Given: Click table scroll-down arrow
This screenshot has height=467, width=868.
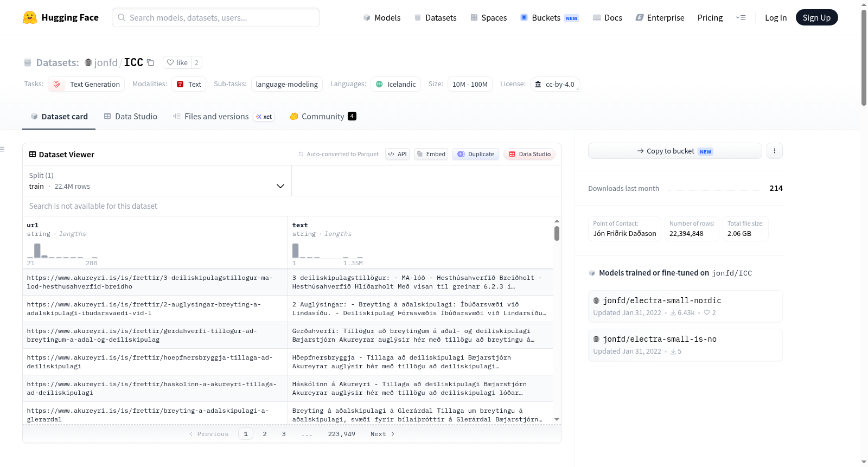Looking at the screenshot, I should pyautogui.click(x=557, y=420).
